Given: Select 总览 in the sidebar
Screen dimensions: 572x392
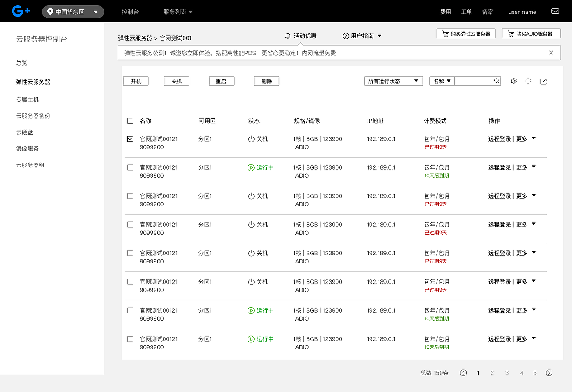Looking at the screenshot, I should [21, 63].
